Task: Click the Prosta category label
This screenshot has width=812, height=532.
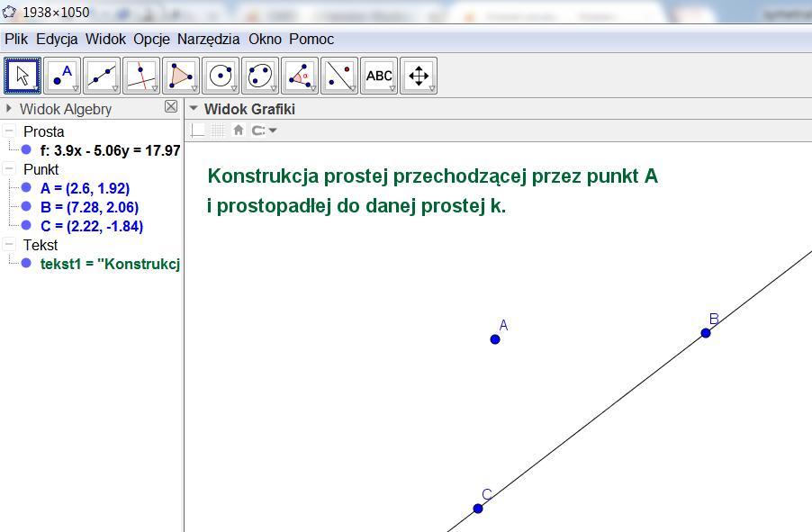Action: click(x=43, y=131)
